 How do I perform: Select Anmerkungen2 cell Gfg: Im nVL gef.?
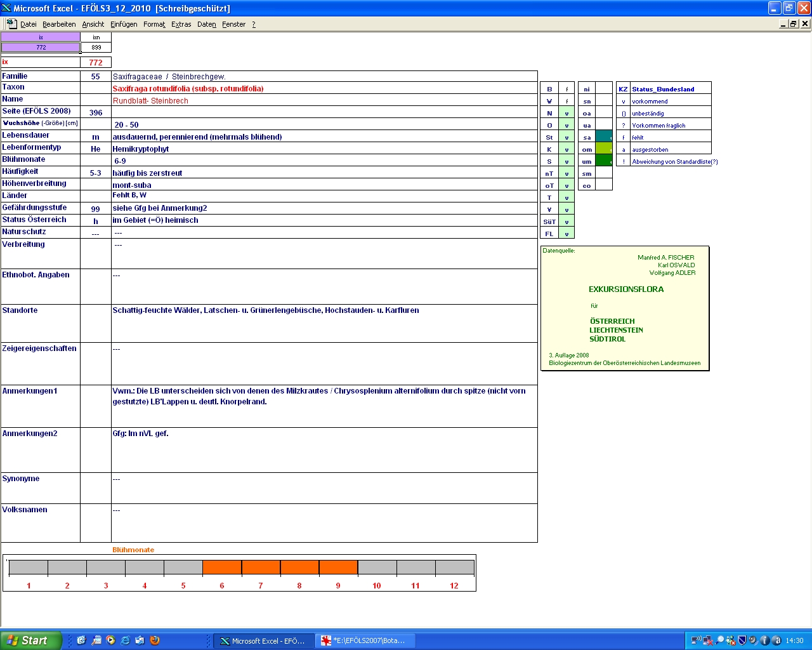324,449
